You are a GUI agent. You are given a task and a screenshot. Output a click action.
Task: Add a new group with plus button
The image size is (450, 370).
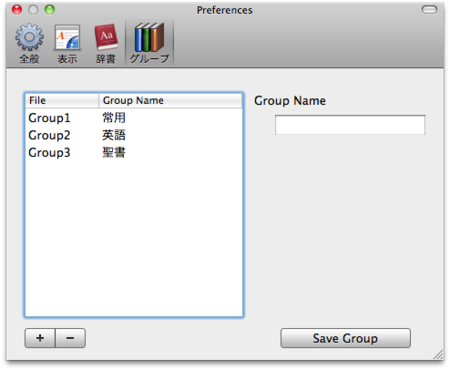coord(40,338)
